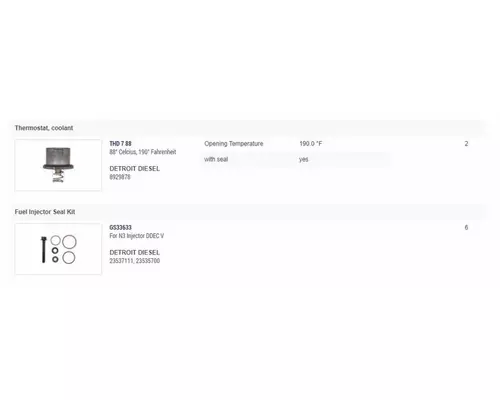Click the 190.0 °F temperature value
This screenshot has width=500, height=400.
(x=311, y=144)
